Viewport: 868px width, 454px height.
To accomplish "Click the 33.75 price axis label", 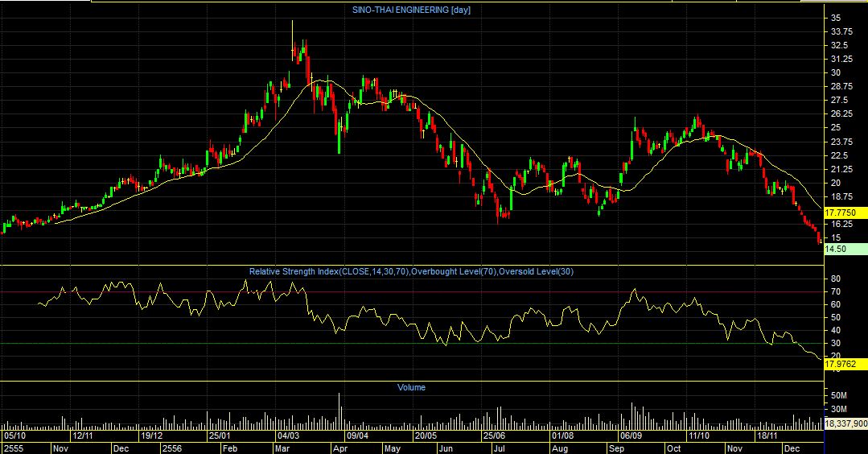I will [x=841, y=31].
